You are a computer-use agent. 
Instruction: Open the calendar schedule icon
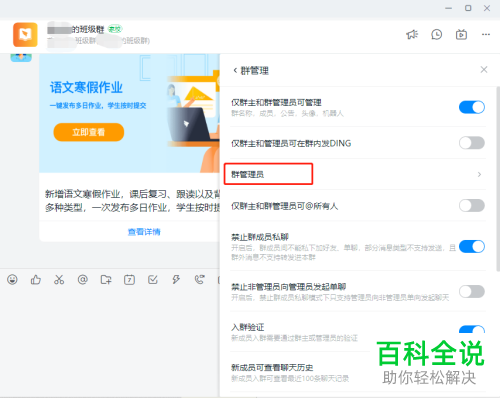click(x=129, y=279)
